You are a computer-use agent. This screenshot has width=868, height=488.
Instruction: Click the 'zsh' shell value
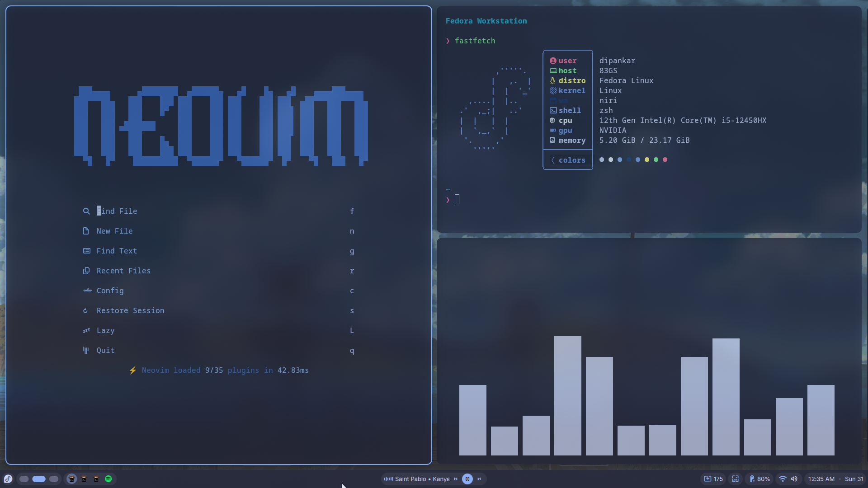coord(606,110)
